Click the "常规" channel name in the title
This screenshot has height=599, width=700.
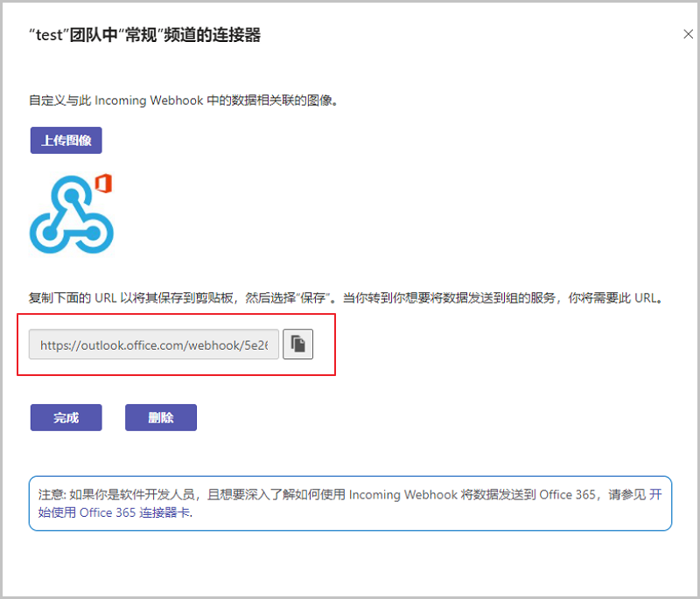pyautogui.click(x=129, y=36)
